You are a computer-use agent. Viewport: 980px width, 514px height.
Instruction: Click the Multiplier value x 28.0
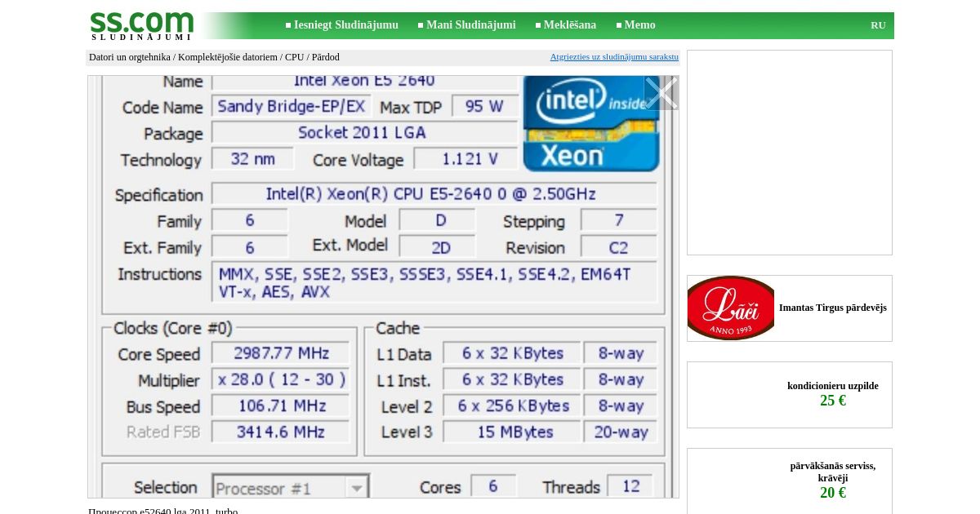[x=281, y=379]
